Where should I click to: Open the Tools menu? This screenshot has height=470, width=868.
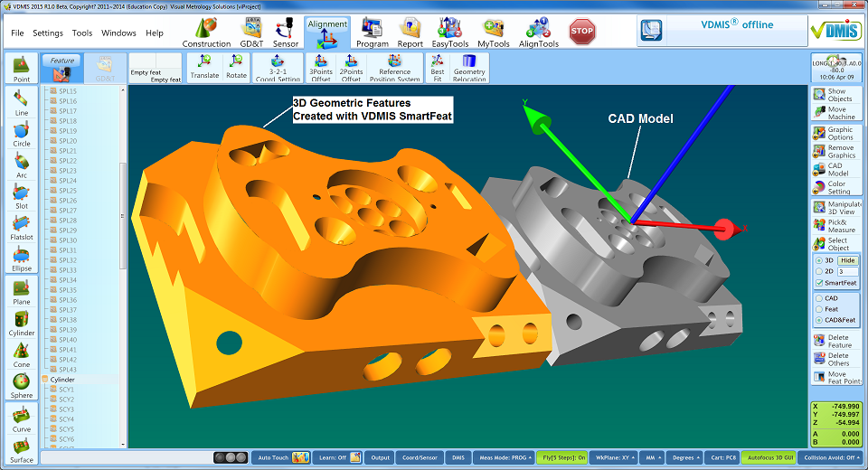[82, 33]
